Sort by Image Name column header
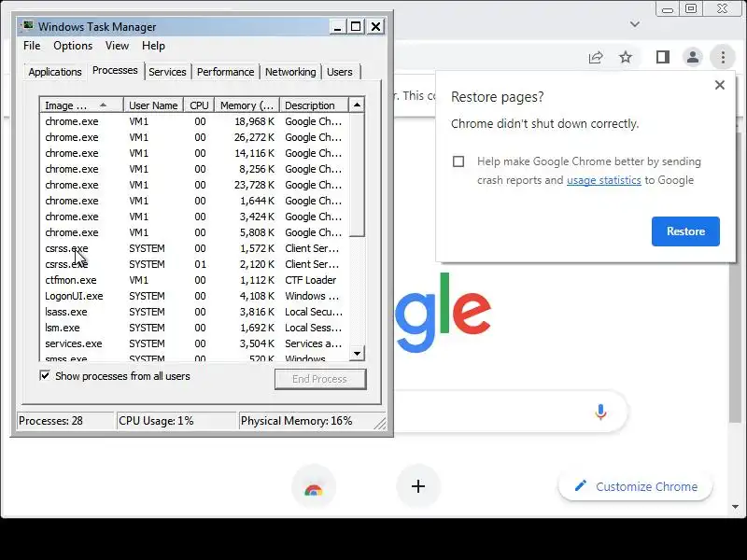747x560 pixels. 81,105
